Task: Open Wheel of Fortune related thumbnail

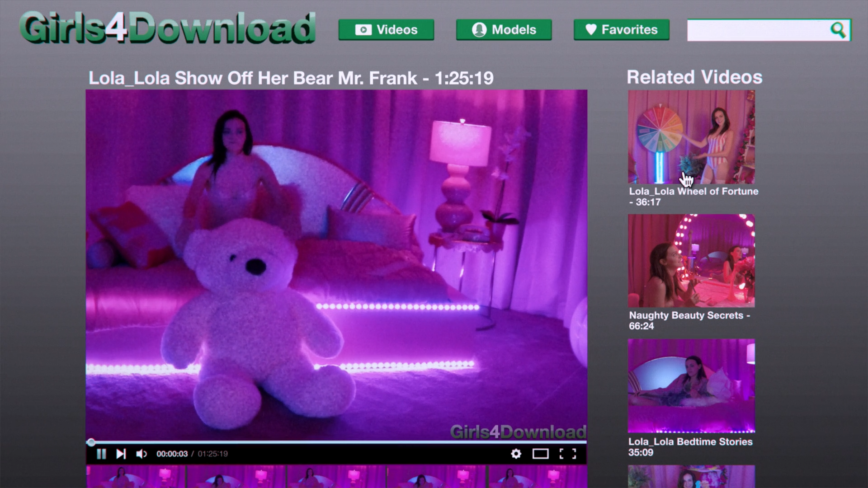Action: tap(691, 137)
